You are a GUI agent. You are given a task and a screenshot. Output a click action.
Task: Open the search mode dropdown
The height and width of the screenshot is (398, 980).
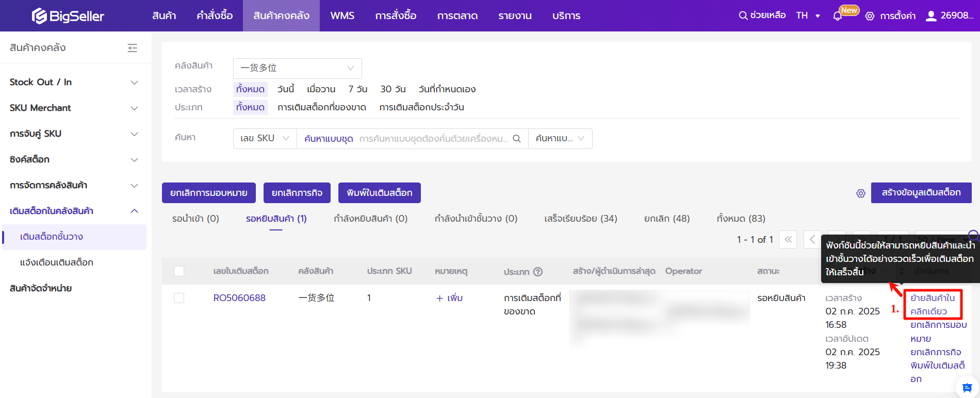point(560,139)
